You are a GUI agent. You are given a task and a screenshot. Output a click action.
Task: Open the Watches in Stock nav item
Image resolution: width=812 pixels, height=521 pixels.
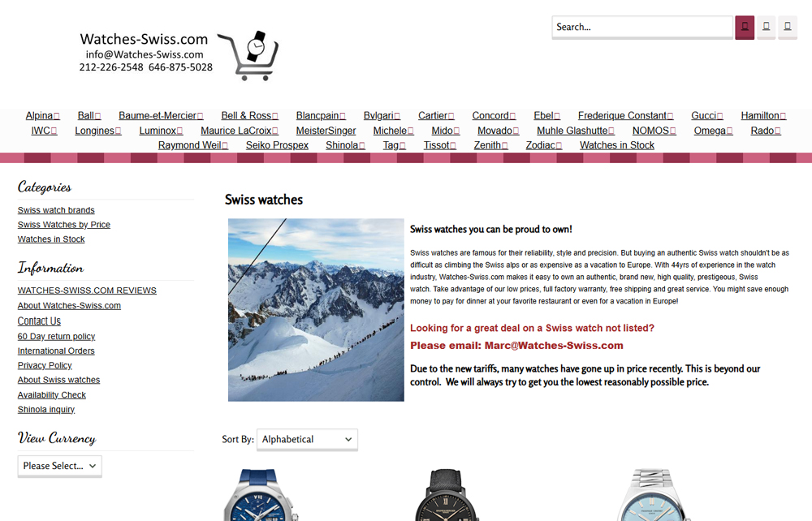point(617,145)
